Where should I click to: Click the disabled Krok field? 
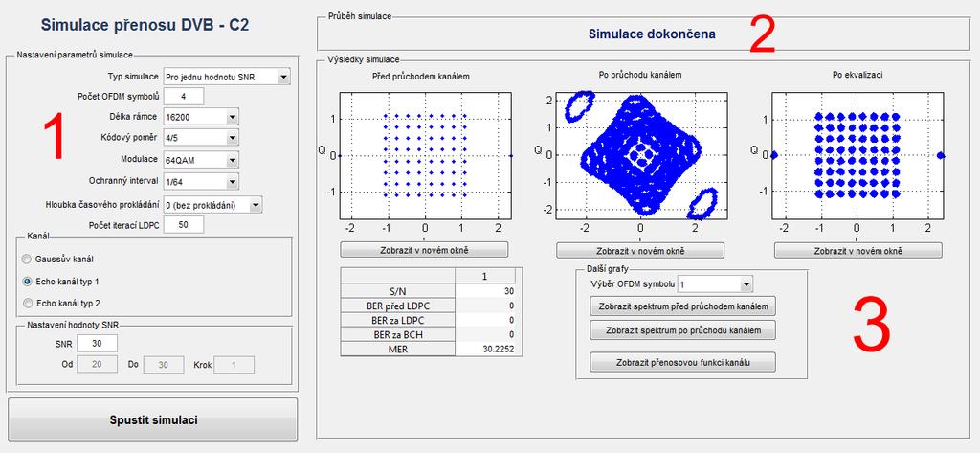click(234, 365)
